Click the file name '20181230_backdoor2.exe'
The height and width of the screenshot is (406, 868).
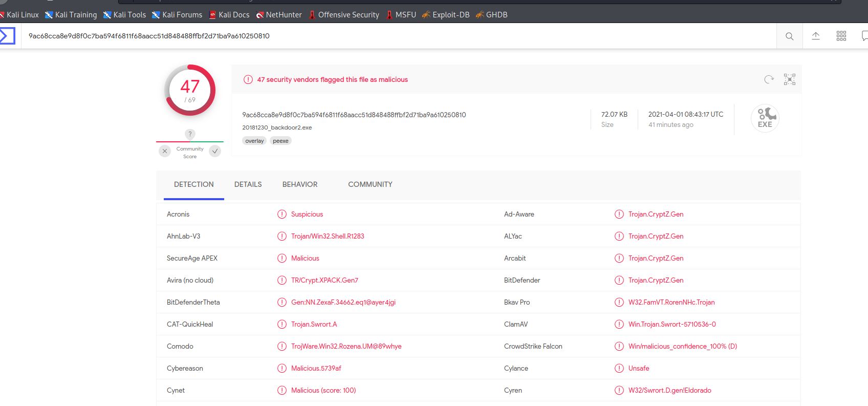coord(277,127)
